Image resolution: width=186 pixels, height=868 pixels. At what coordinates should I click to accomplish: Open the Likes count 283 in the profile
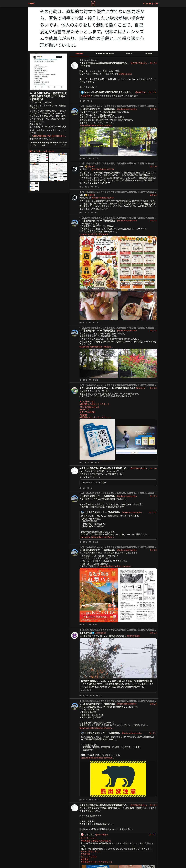click(x=64, y=144)
